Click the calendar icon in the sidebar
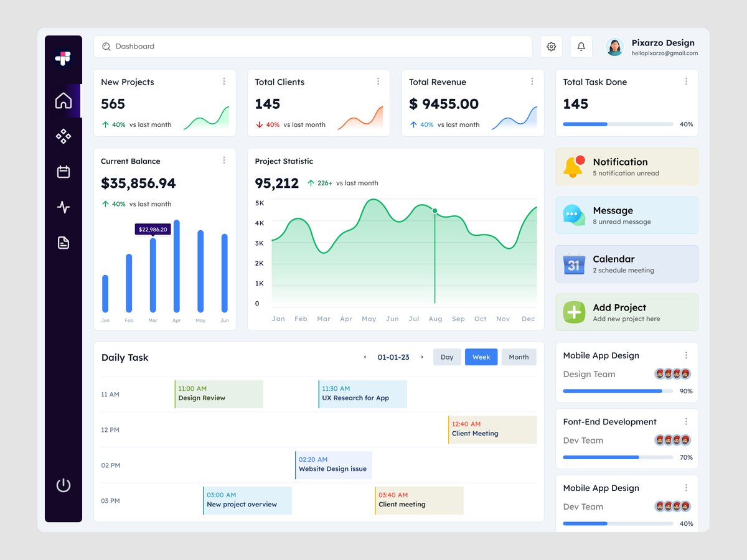The height and width of the screenshot is (560, 747). (x=63, y=172)
